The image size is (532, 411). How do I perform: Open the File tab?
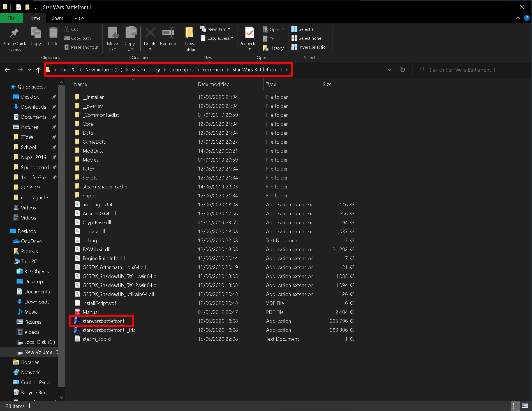click(11, 18)
